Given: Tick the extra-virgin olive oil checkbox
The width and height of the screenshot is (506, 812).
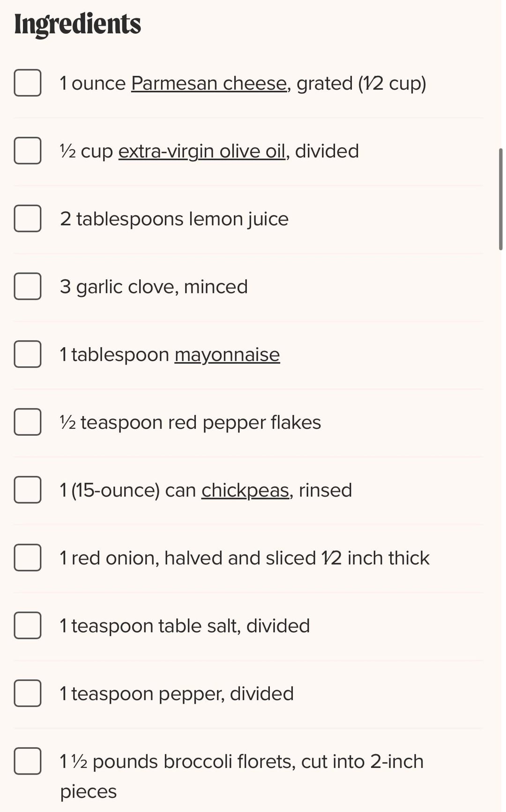Looking at the screenshot, I should point(28,151).
